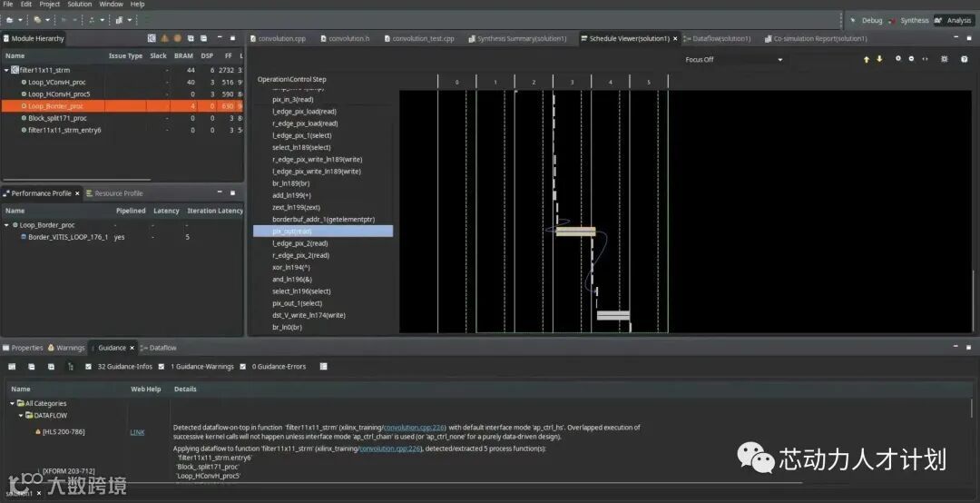Click the warning filter icon in Module Hierarchy
This screenshot has height=503, width=980.
pyautogui.click(x=164, y=38)
